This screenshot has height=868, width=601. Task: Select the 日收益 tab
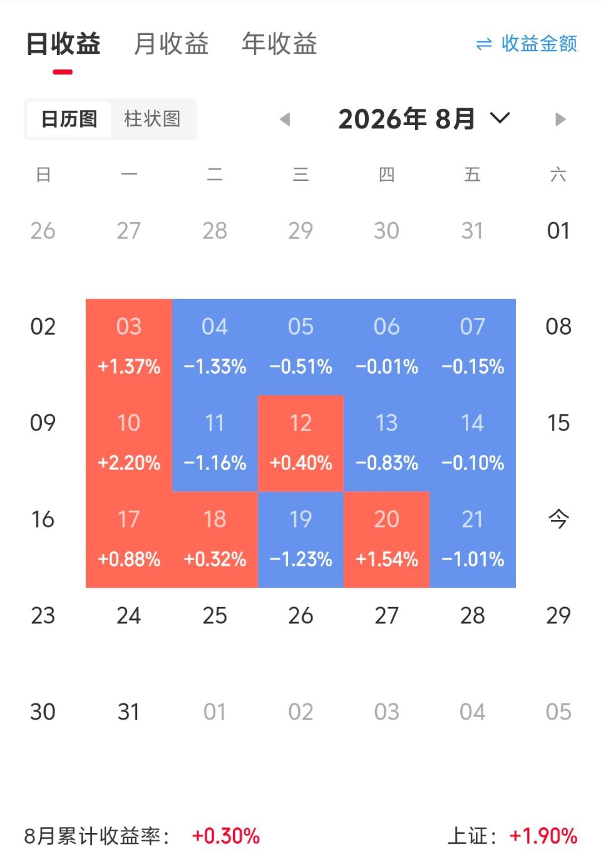[x=63, y=44]
